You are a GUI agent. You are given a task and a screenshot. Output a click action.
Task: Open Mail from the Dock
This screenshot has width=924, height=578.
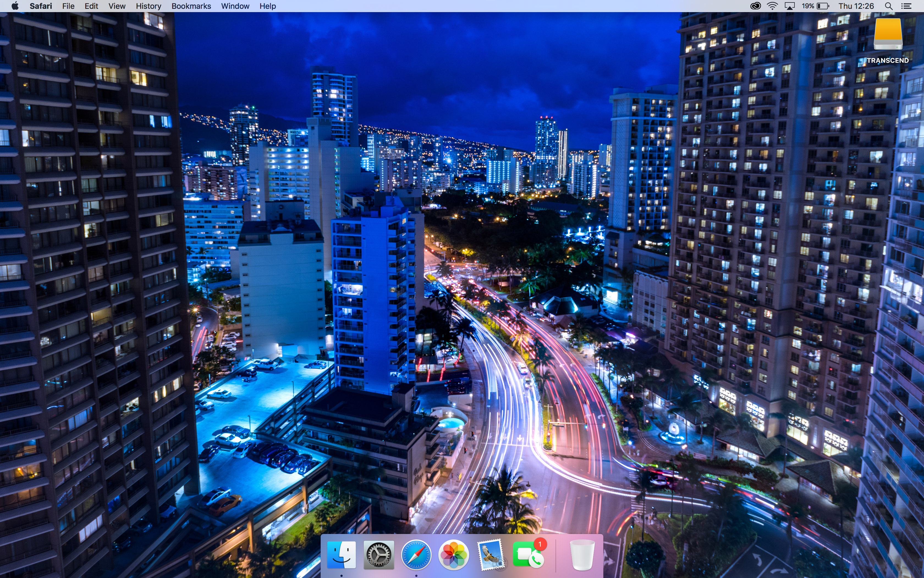[x=491, y=555]
